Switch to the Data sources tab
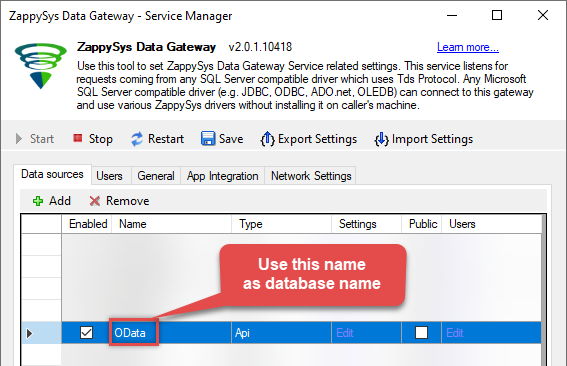Screen dimensions: 567x366 pyautogui.click(x=52, y=174)
